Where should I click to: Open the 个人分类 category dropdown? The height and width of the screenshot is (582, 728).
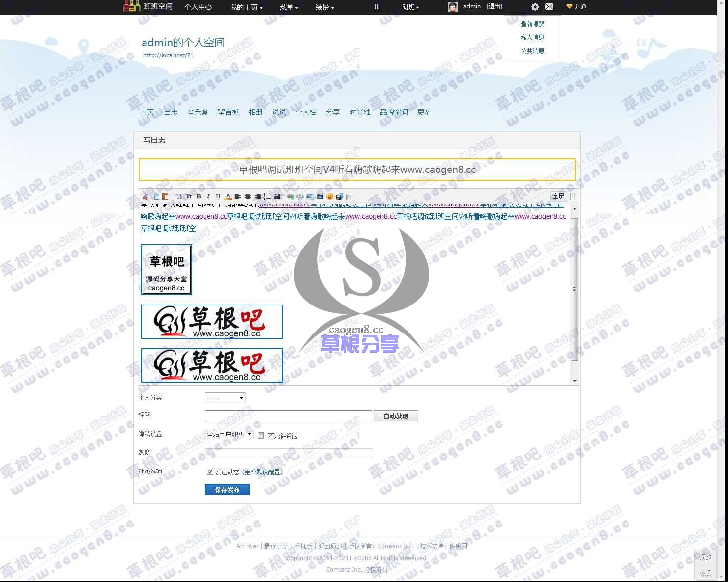225,397
